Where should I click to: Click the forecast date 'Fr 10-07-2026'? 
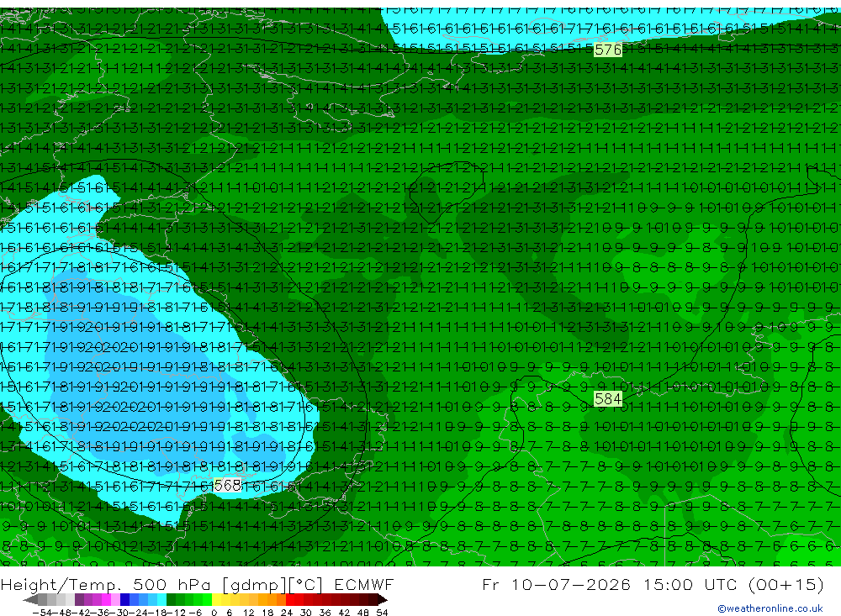point(556,584)
